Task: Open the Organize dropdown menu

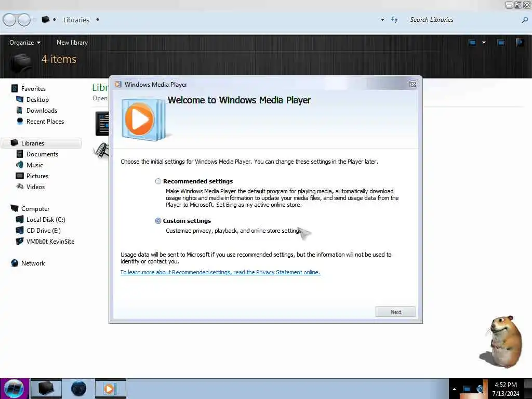Action: [25, 43]
